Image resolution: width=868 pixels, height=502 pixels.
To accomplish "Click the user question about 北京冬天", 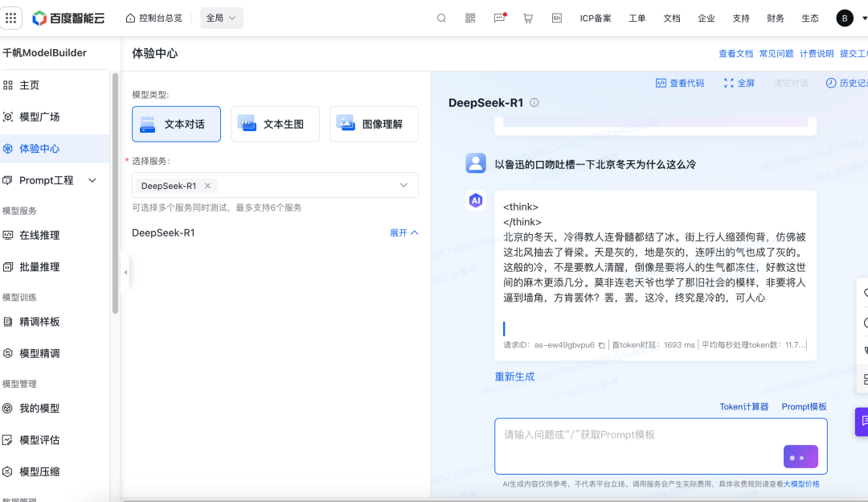I will tap(595, 165).
